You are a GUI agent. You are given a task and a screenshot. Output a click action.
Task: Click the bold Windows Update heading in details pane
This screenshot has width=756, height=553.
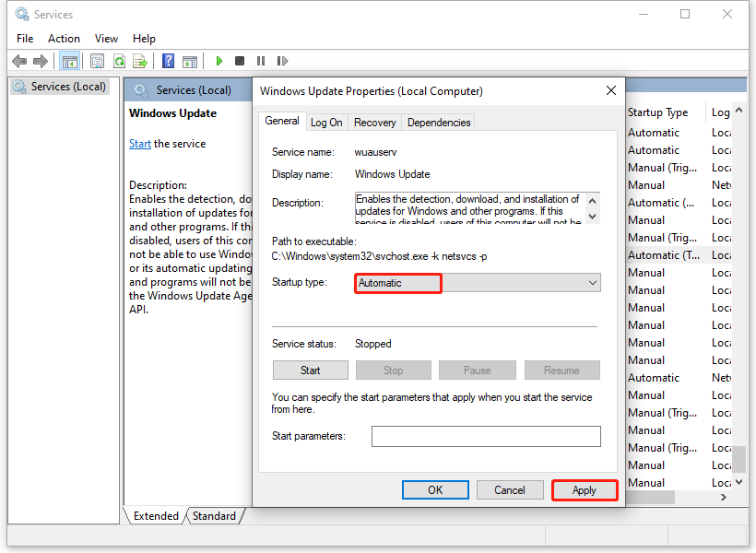172,113
